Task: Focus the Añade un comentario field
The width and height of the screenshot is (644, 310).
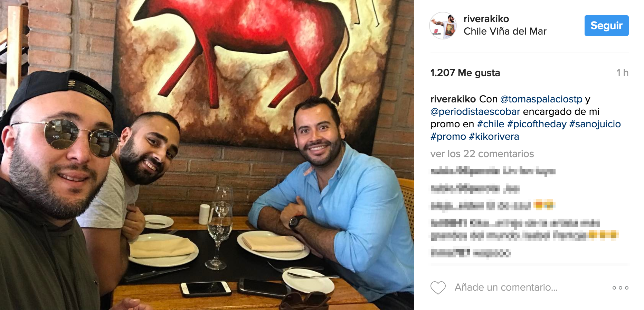Action: click(506, 288)
